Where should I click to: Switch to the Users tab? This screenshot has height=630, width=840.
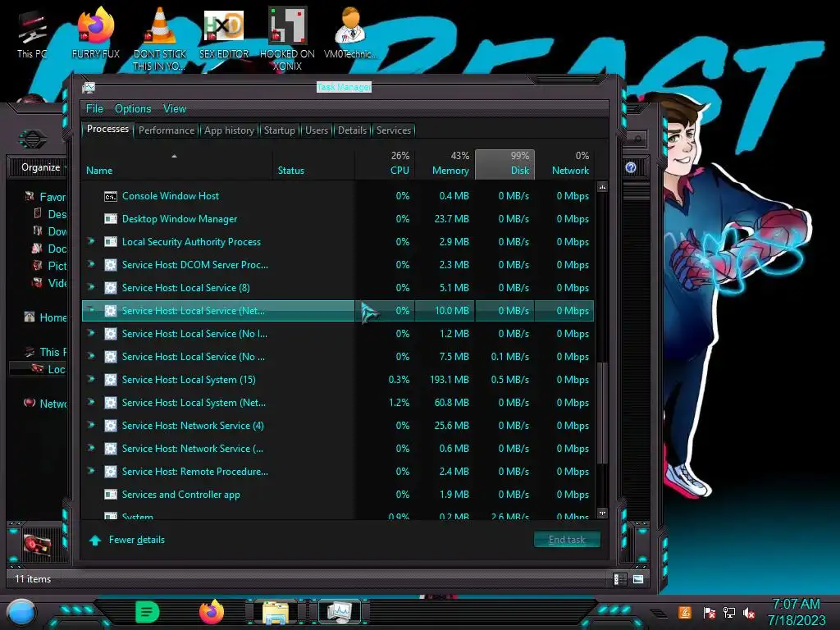point(317,130)
